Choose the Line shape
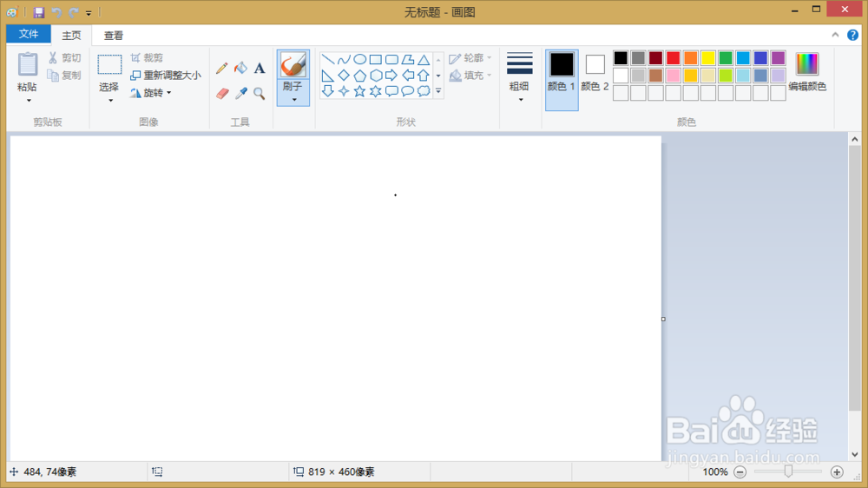Screen dimensions: 868x488 click(x=328, y=59)
